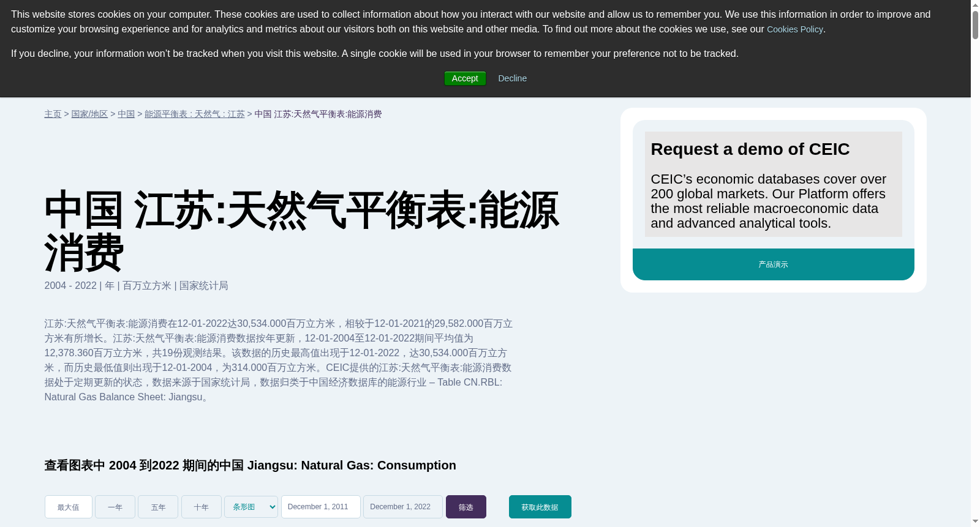Click the 产品演示 demo button
980x527 pixels.
click(774, 264)
